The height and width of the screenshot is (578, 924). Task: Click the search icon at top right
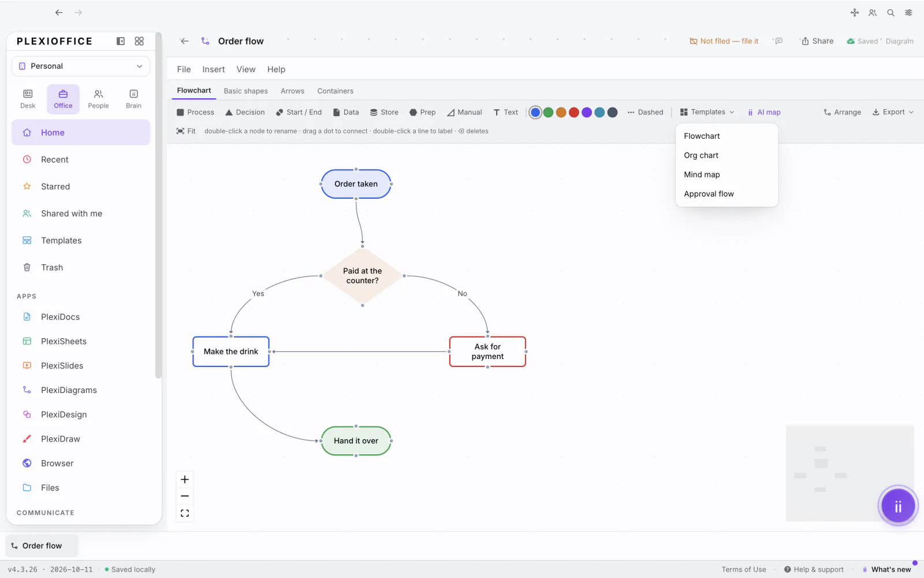(891, 13)
